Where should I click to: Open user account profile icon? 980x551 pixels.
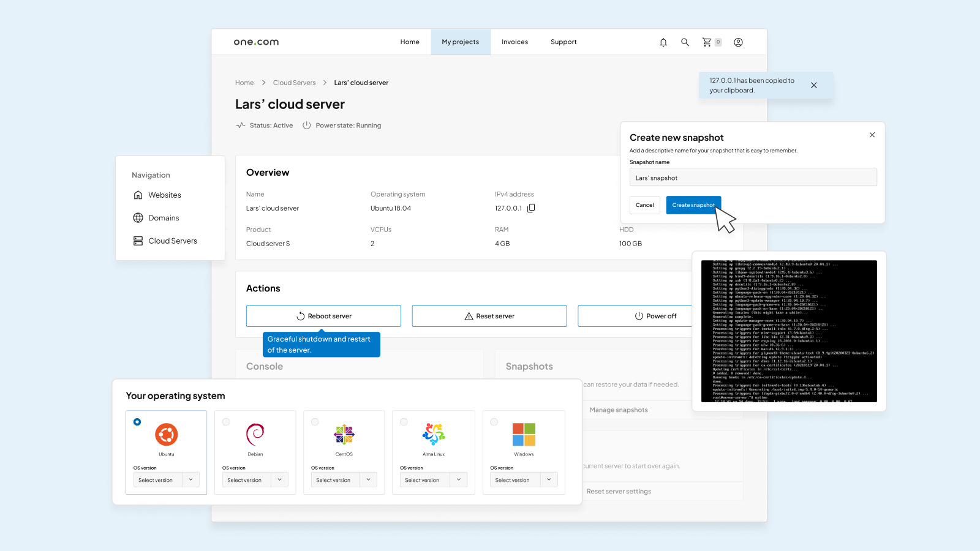pyautogui.click(x=738, y=42)
